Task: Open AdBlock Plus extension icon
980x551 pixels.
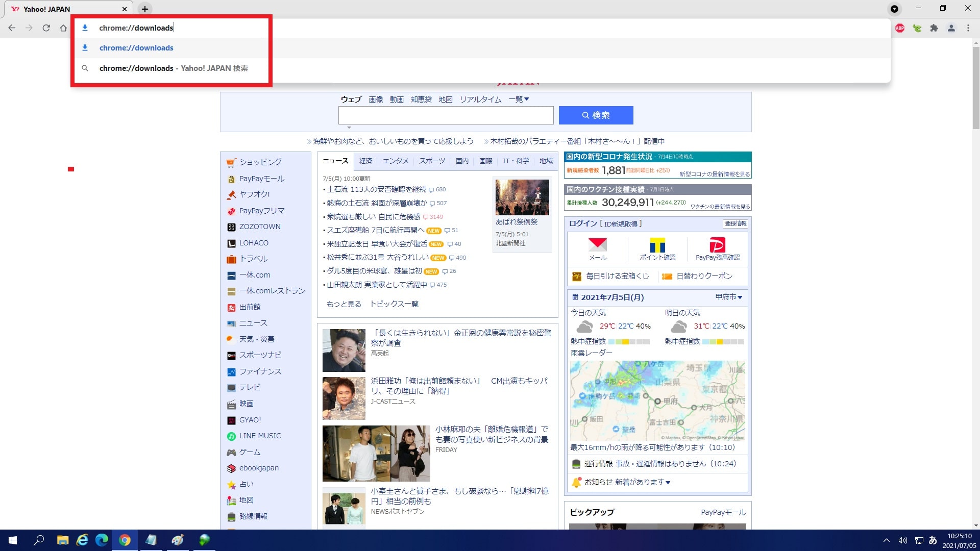Action: tap(900, 28)
